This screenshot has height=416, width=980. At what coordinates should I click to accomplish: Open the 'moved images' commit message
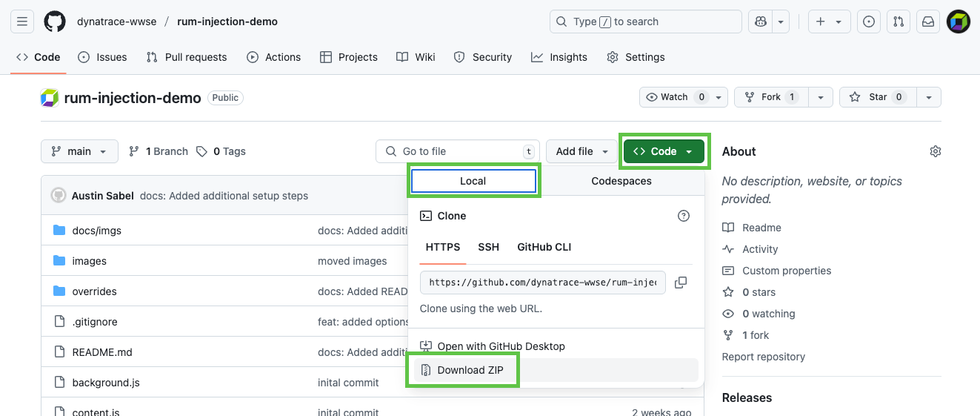point(353,261)
